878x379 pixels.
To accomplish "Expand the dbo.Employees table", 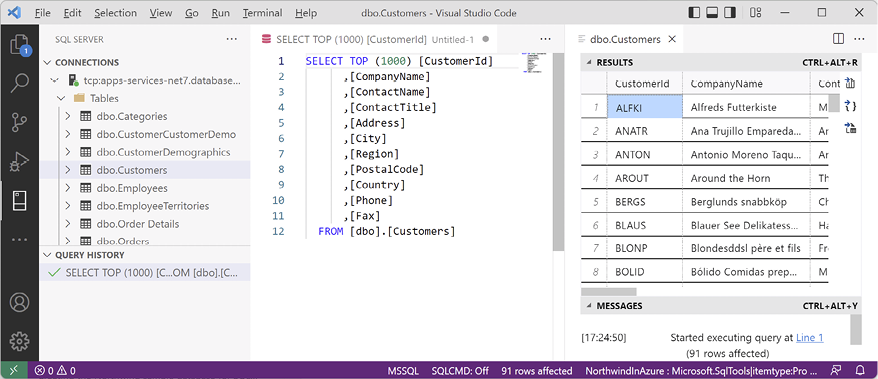I will 68,188.
